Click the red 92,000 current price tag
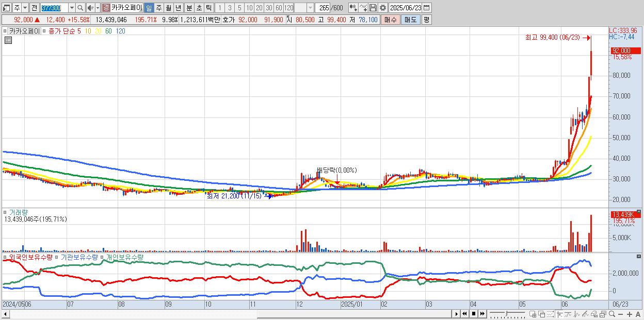 pos(625,50)
